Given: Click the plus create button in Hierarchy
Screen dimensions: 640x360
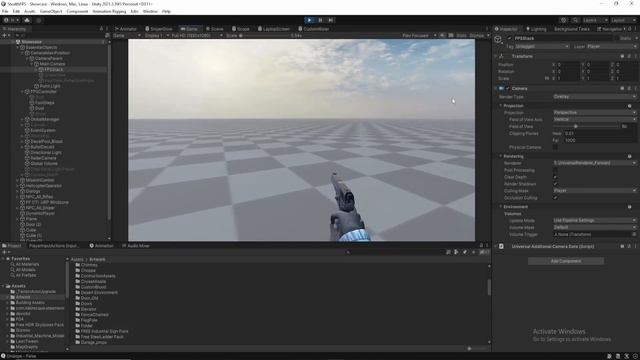Looking at the screenshot, I should (x=5, y=36).
